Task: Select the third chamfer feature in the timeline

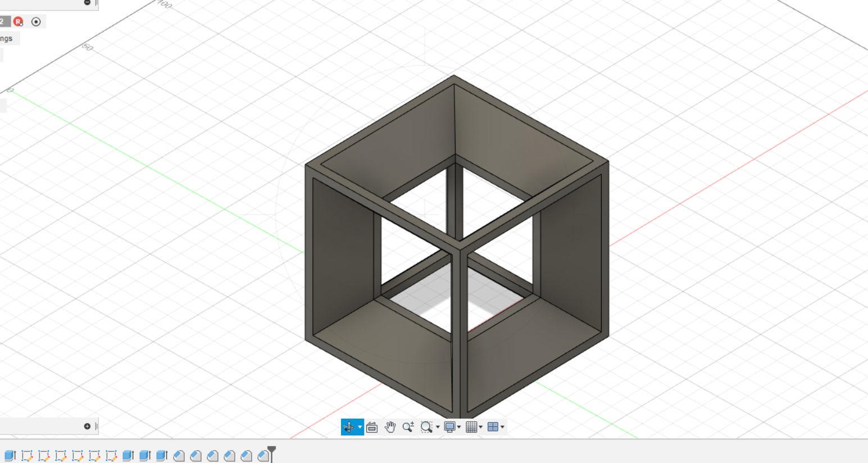Action: 212,456
